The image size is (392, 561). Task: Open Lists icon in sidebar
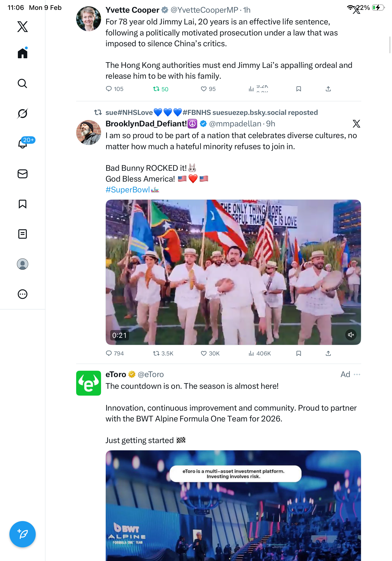[x=23, y=234]
